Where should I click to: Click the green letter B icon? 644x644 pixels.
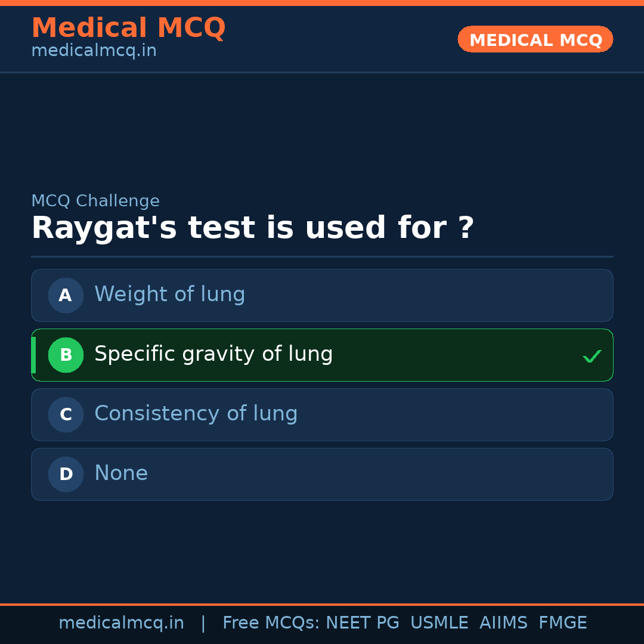tap(66, 355)
